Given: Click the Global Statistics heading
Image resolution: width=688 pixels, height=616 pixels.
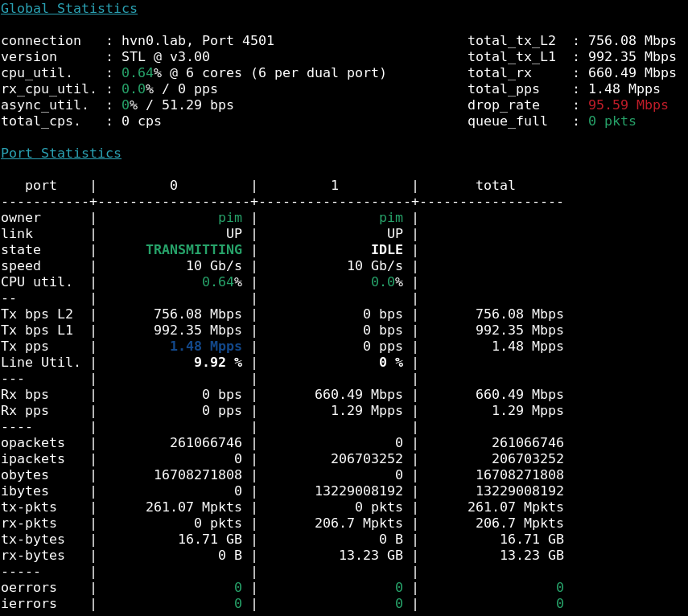Looking at the screenshot, I should (68, 9).
